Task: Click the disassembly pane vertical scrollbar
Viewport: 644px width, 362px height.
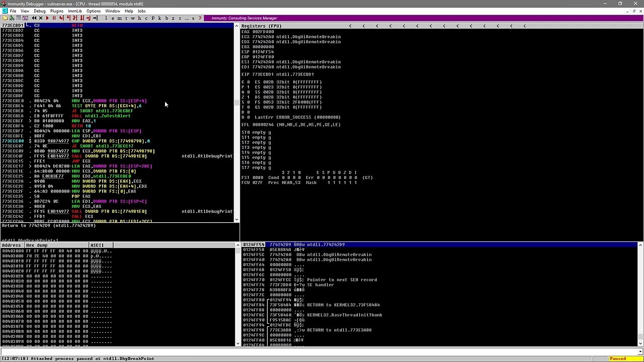Action: coord(236,122)
